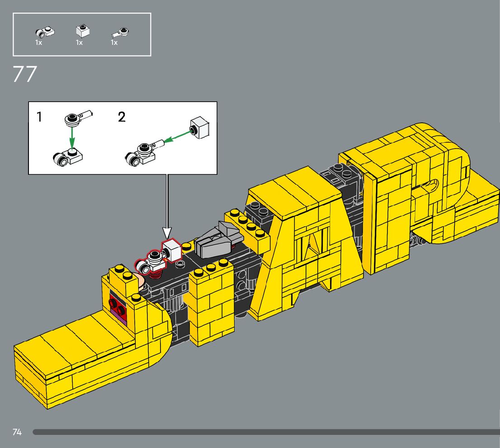Click the step number 77
The image size is (500, 448).
pyautogui.click(x=24, y=75)
